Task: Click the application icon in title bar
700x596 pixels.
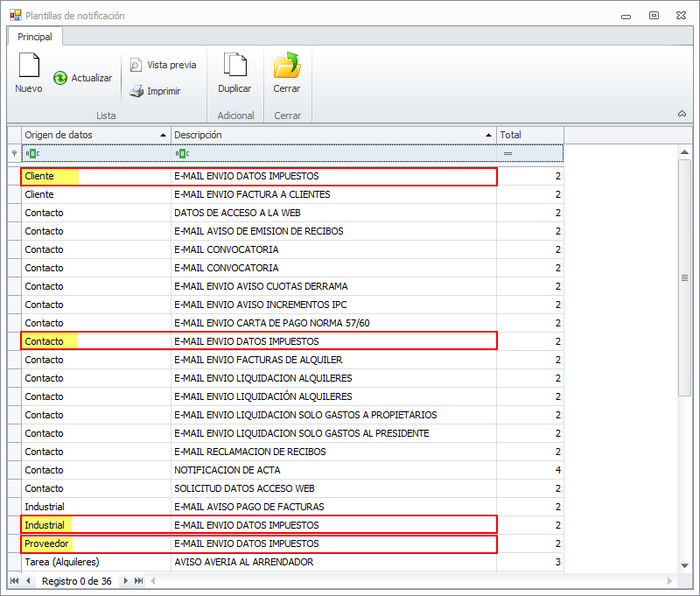Action: (15, 15)
